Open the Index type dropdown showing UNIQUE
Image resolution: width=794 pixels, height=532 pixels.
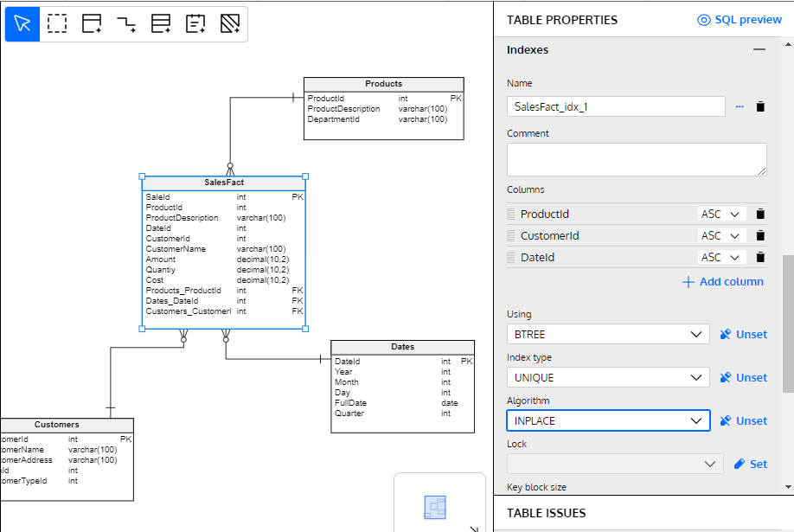(x=608, y=377)
